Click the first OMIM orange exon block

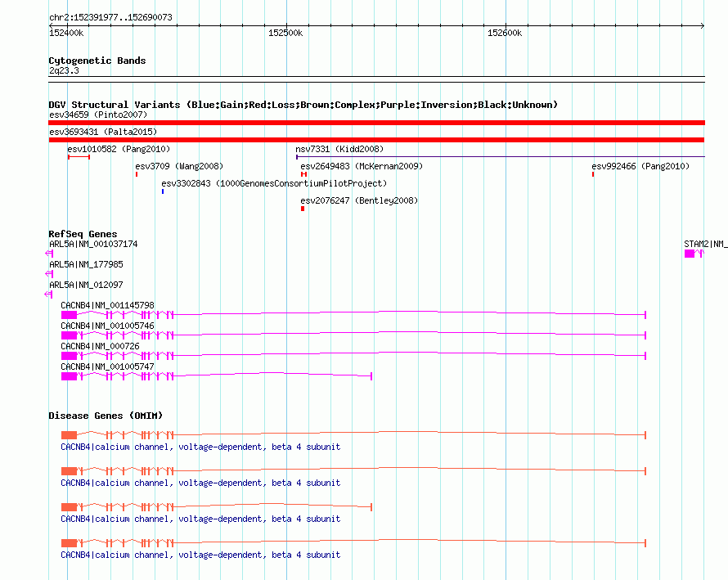(70, 435)
